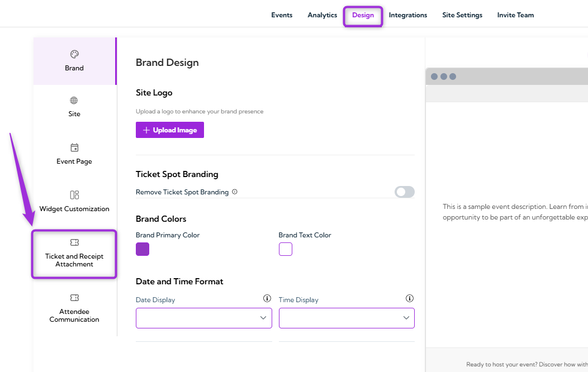Expand the Time Display chevron
588x372 pixels.
click(406, 318)
